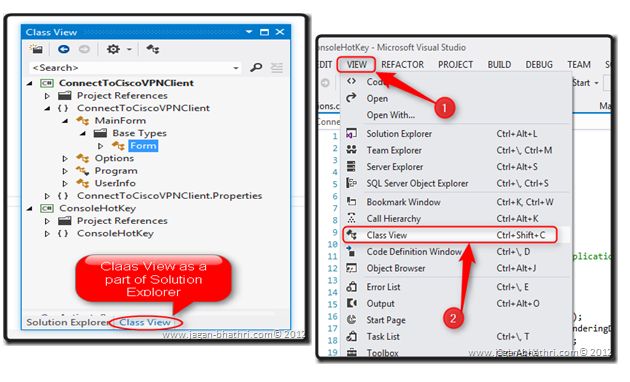Collapse the Base Types folder
The width and height of the screenshot is (630, 382).
[83, 133]
